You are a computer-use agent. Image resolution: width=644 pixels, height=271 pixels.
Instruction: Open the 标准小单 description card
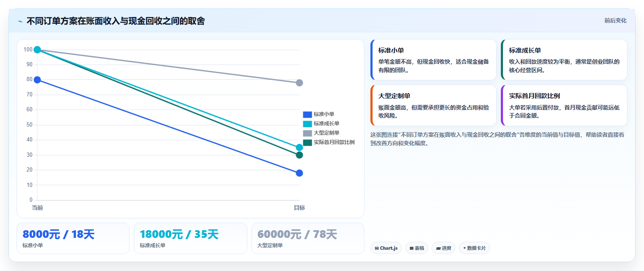coord(433,60)
